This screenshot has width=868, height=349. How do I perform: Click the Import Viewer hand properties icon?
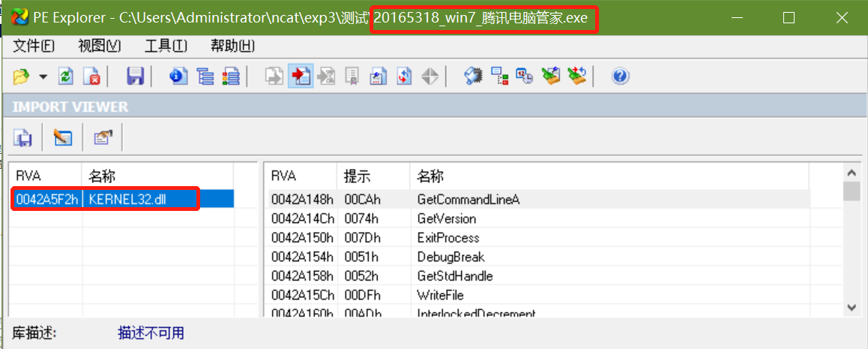pyautogui.click(x=103, y=137)
